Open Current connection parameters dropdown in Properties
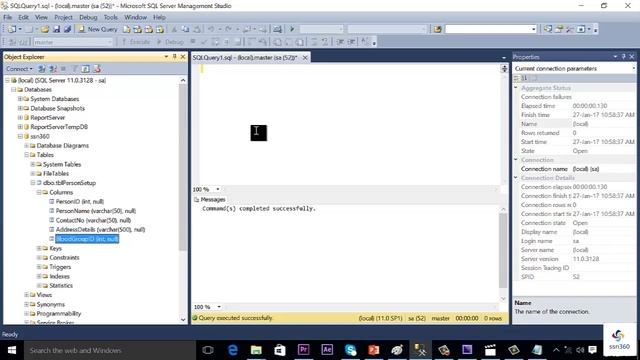The image size is (640, 360). [633, 69]
